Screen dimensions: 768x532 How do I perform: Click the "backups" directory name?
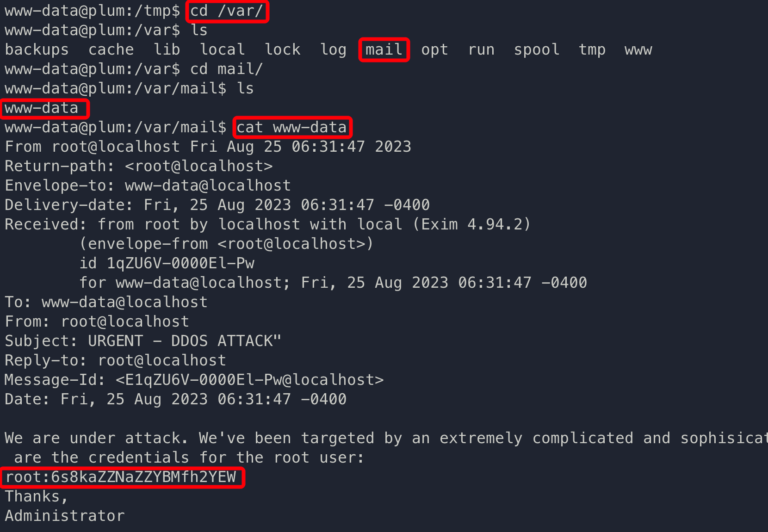(x=37, y=50)
